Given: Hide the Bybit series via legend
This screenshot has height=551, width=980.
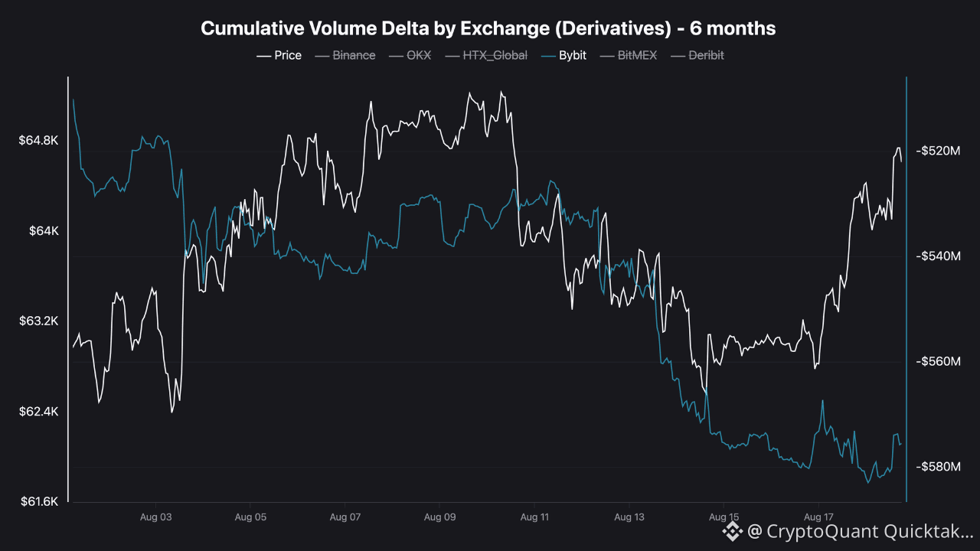Looking at the screenshot, I should tap(563, 55).
